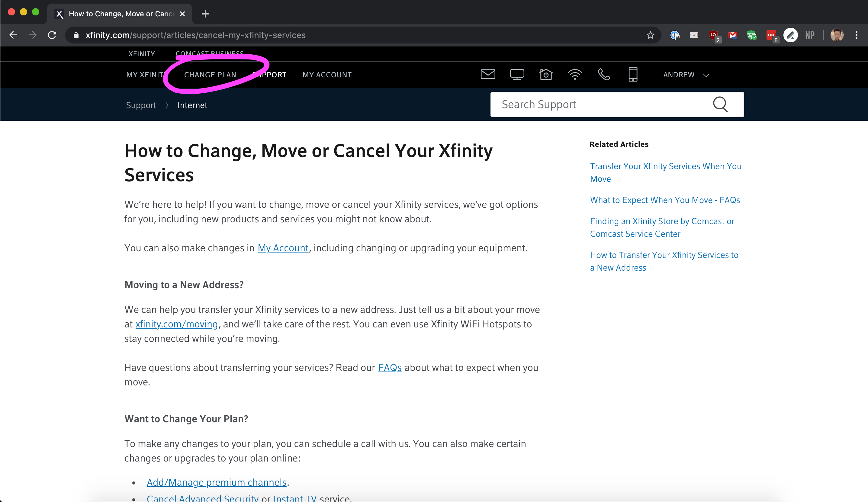868x502 pixels.
Task: Open What to Expect When You Move - FAQs
Action: (x=665, y=200)
